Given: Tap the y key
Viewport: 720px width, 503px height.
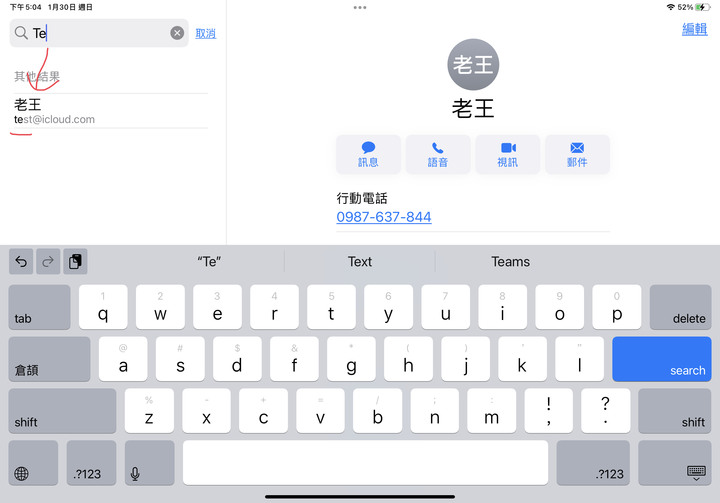Looking at the screenshot, I should click(388, 307).
